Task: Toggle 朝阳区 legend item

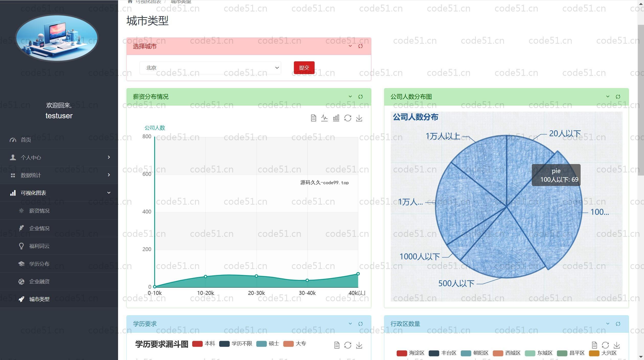Action: (x=475, y=353)
